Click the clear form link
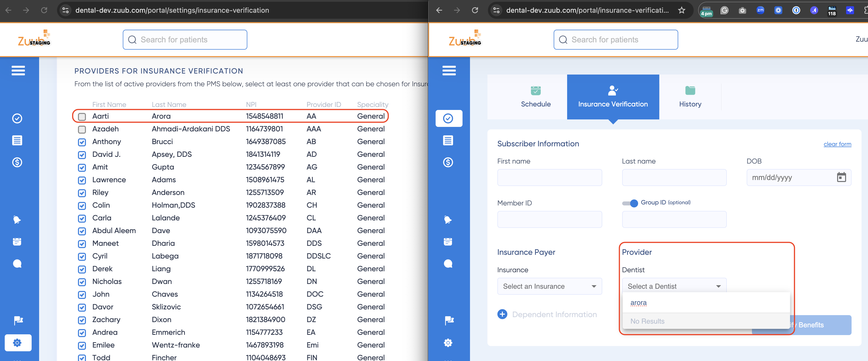The image size is (868, 361). pos(837,144)
